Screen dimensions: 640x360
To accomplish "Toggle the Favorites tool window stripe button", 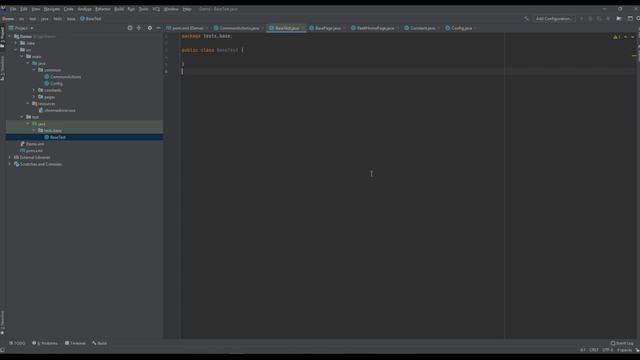I will click(2, 323).
